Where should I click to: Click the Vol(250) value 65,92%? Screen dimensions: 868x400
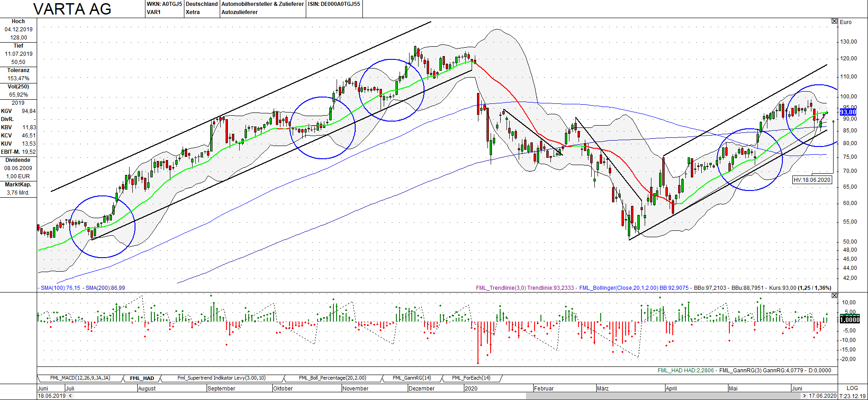tap(19, 95)
